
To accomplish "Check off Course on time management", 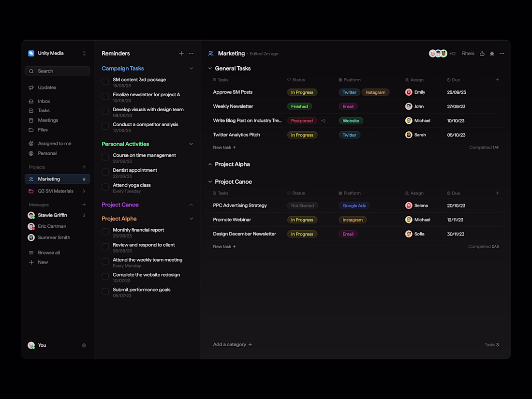I will tap(105, 157).
